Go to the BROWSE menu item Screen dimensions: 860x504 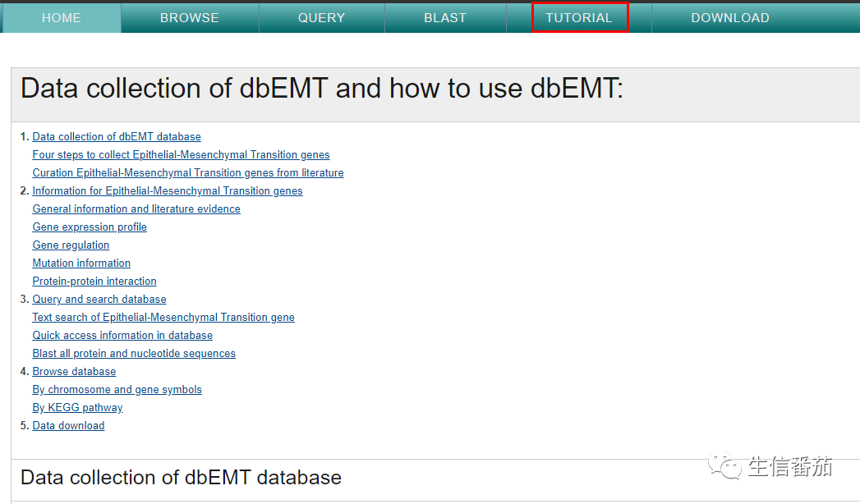[x=190, y=17]
